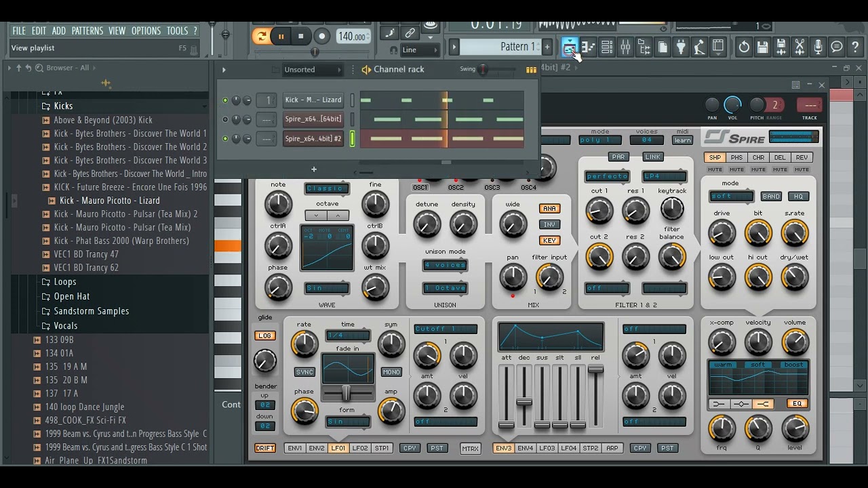This screenshot has height=488, width=868.
Task: Click the Kick - M..- Lizard channel button
Action: click(313, 100)
